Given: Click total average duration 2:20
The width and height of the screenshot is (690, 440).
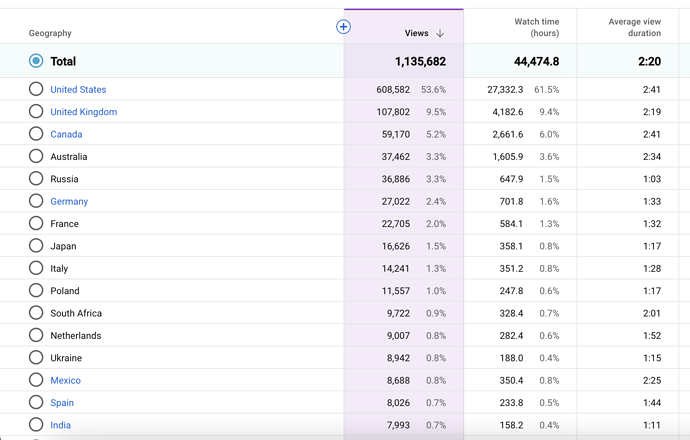Looking at the screenshot, I should (x=650, y=61).
